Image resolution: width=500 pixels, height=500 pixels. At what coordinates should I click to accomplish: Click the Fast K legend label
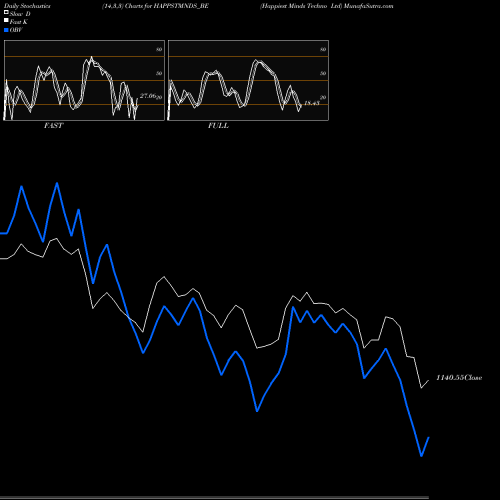[x=19, y=22]
